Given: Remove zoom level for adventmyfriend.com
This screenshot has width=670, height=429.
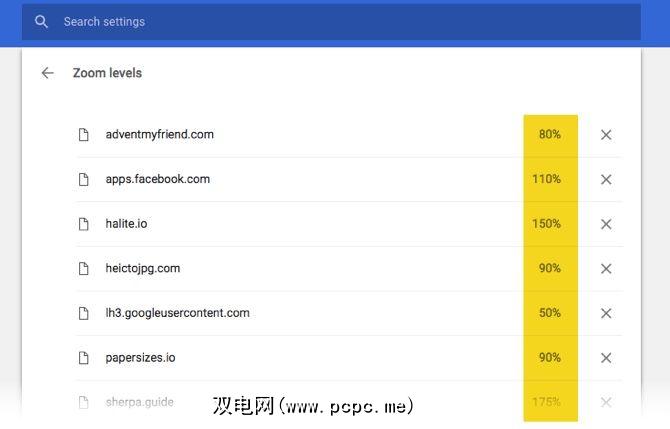Looking at the screenshot, I should [606, 135].
